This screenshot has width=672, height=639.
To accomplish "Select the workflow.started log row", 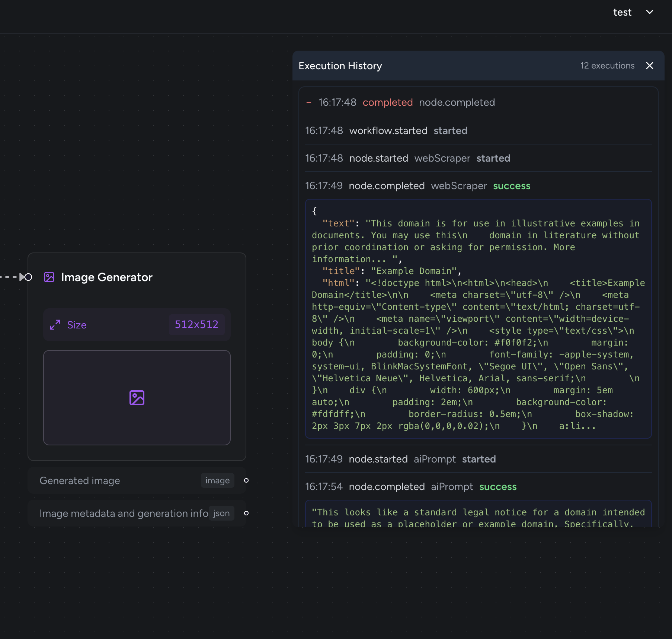I will pyautogui.click(x=479, y=131).
